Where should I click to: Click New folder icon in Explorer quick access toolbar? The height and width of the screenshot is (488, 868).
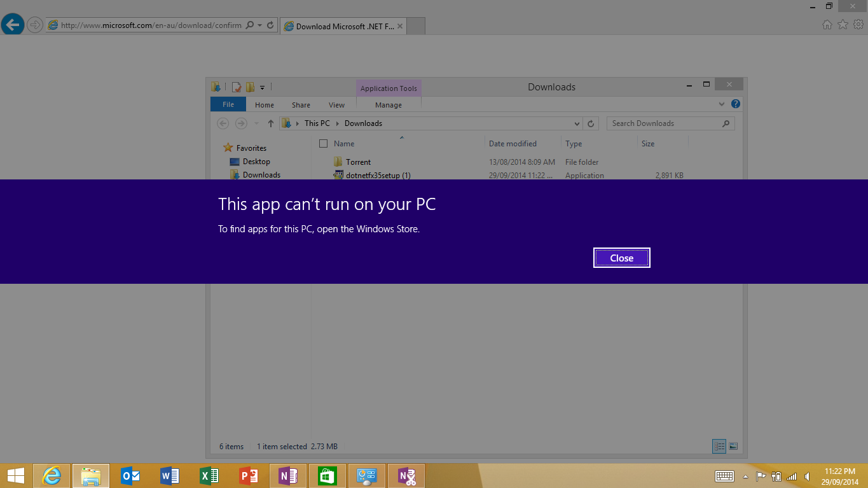[250, 87]
